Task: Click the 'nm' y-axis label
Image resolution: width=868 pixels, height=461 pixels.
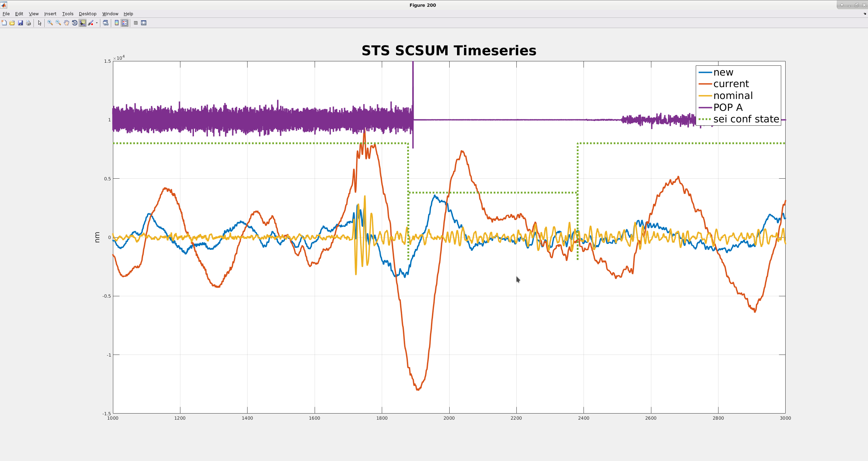Action: pyautogui.click(x=97, y=237)
